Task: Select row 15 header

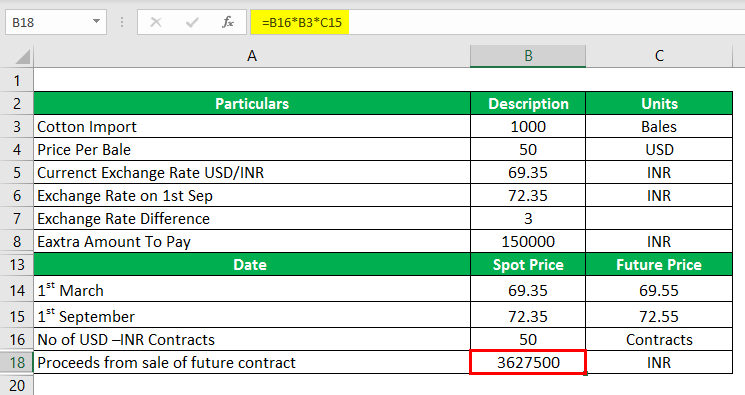Action: [x=17, y=315]
